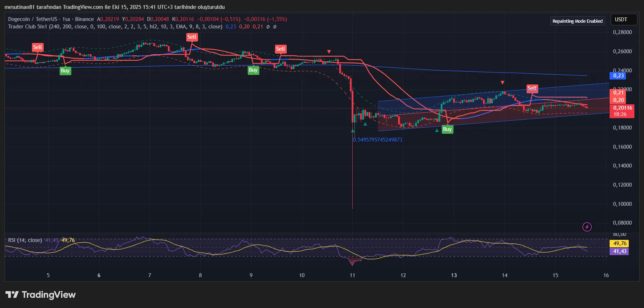Click the Buy marker at date 9

tap(253, 70)
